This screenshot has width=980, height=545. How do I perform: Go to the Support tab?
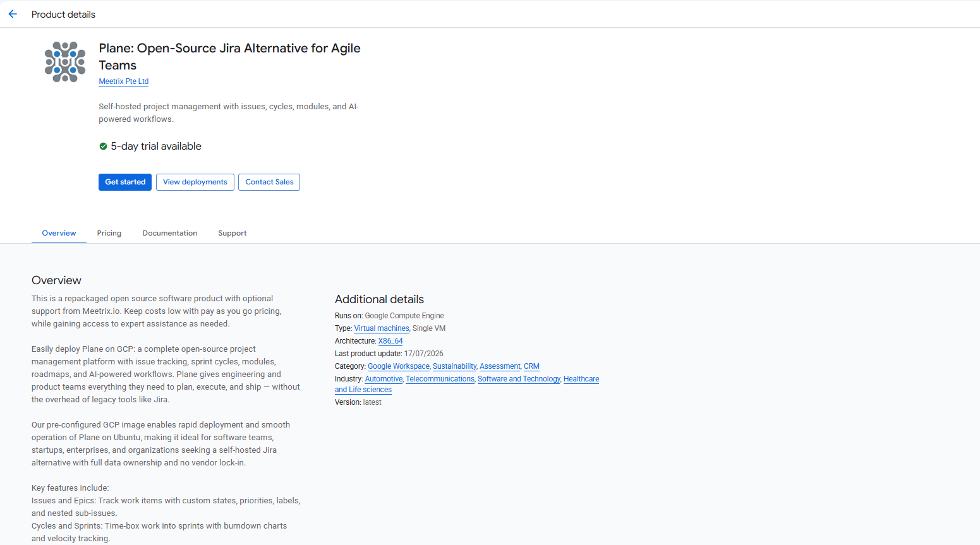coord(233,233)
